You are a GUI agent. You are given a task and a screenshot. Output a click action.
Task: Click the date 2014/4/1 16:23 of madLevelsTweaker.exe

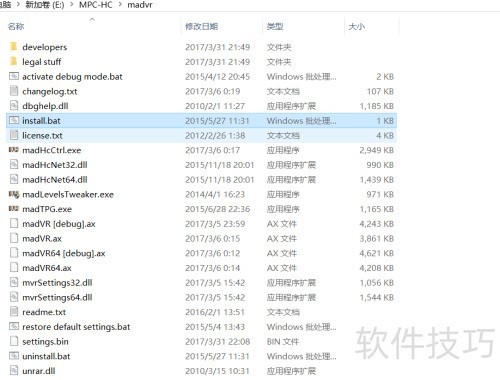click(215, 194)
